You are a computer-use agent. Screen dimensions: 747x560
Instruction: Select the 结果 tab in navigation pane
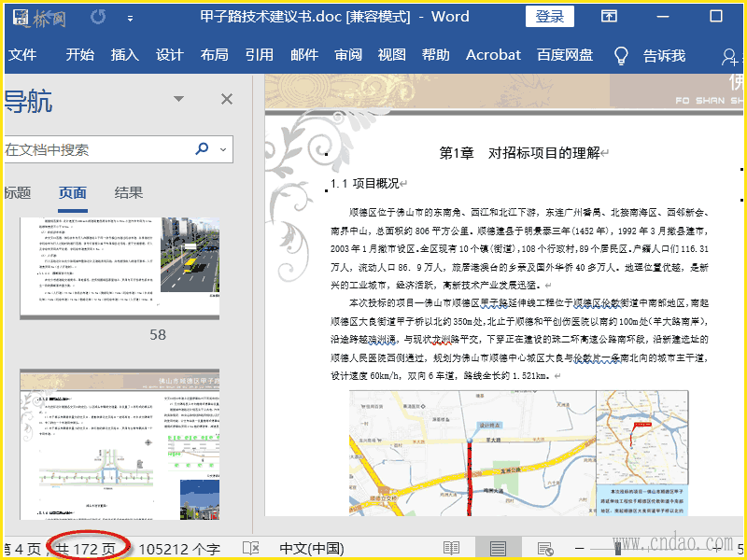pyautogui.click(x=129, y=193)
